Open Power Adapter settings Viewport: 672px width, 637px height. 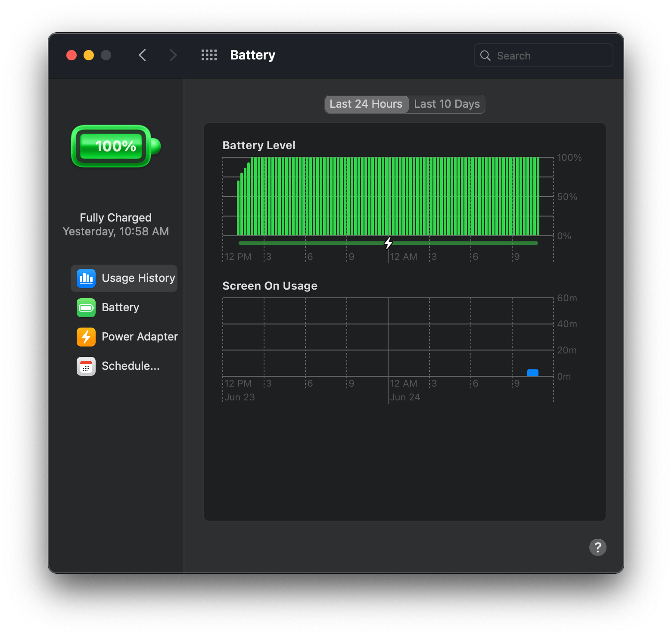[x=140, y=337]
